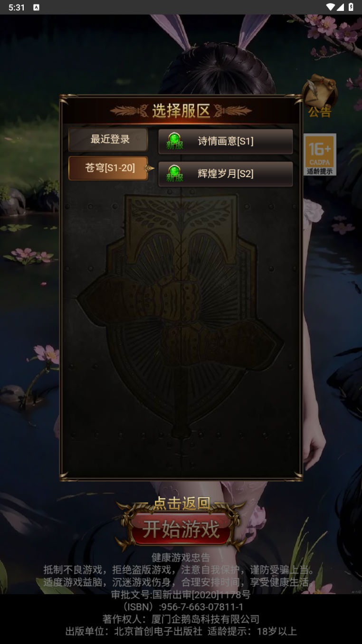The width and height of the screenshot is (362, 644).
Task: Tap the battery icon in status bar
Action: tap(351, 7)
